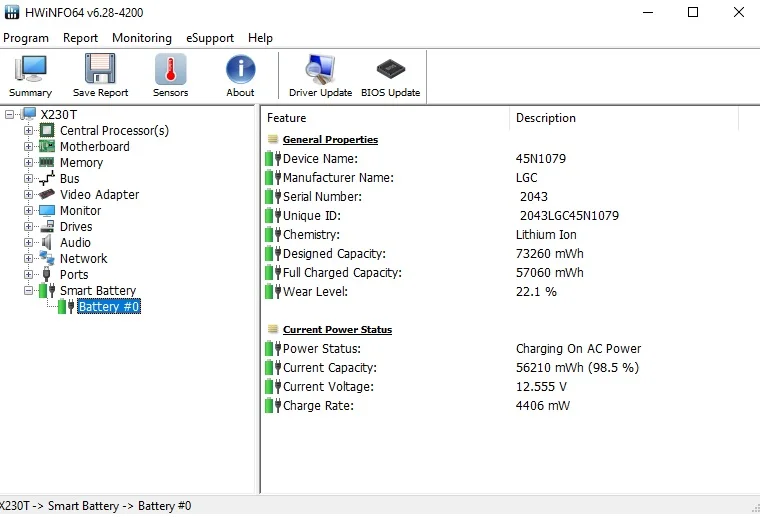The height and width of the screenshot is (517, 763).
Task: Open the Report menu
Action: pyautogui.click(x=80, y=38)
